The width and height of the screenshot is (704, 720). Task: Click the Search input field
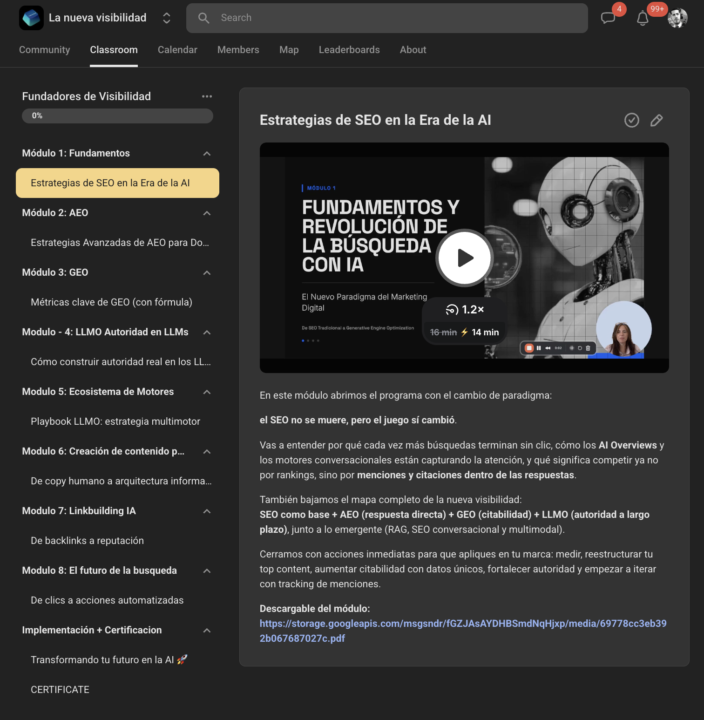coord(387,18)
